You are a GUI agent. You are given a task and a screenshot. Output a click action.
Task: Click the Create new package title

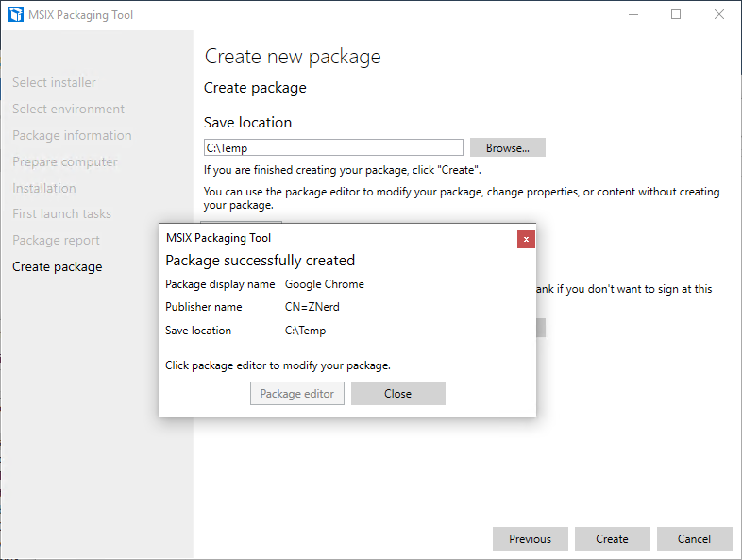(293, 57)
